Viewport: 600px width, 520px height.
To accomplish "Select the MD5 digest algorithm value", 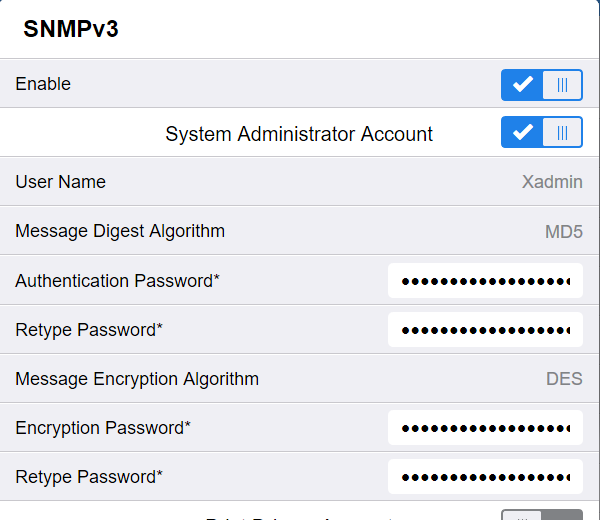I will tap(563, 232).
